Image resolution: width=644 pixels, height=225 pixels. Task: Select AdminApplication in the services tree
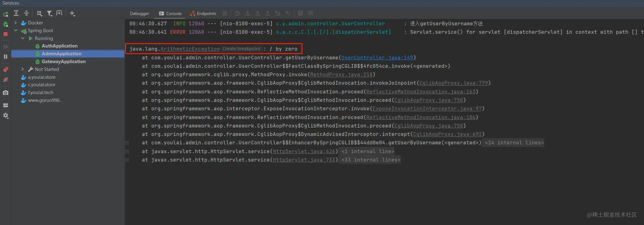(61, 54)
